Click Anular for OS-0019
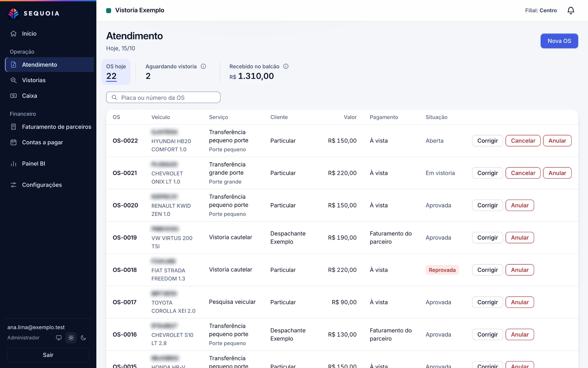Viewport: 588px width, 368px height. (520, 237)
